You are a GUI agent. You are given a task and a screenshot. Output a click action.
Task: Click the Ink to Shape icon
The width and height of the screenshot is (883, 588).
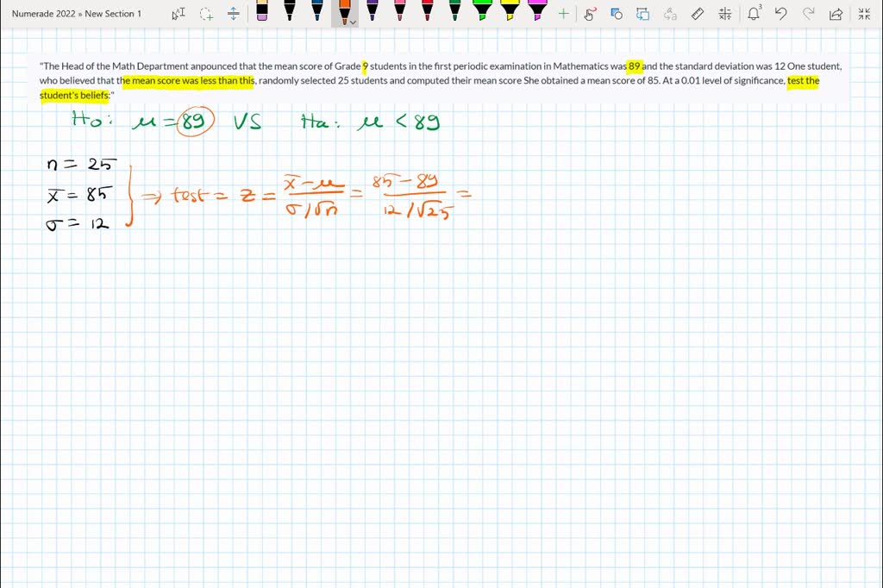click(x=643, y=14)
